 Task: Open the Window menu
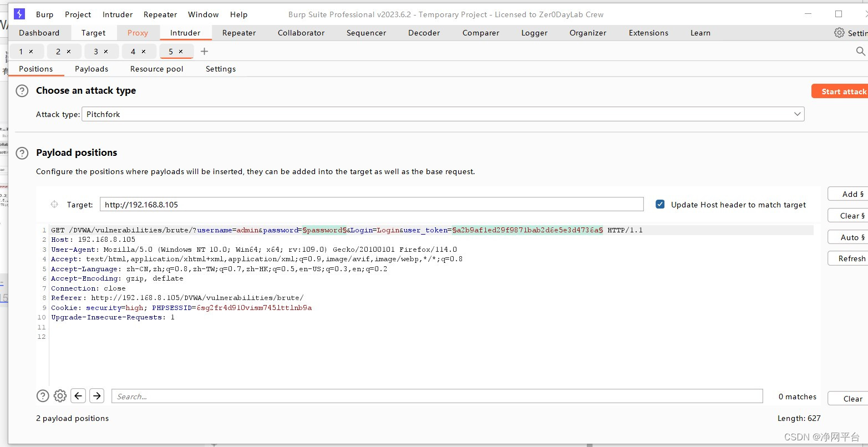point(203,14)
